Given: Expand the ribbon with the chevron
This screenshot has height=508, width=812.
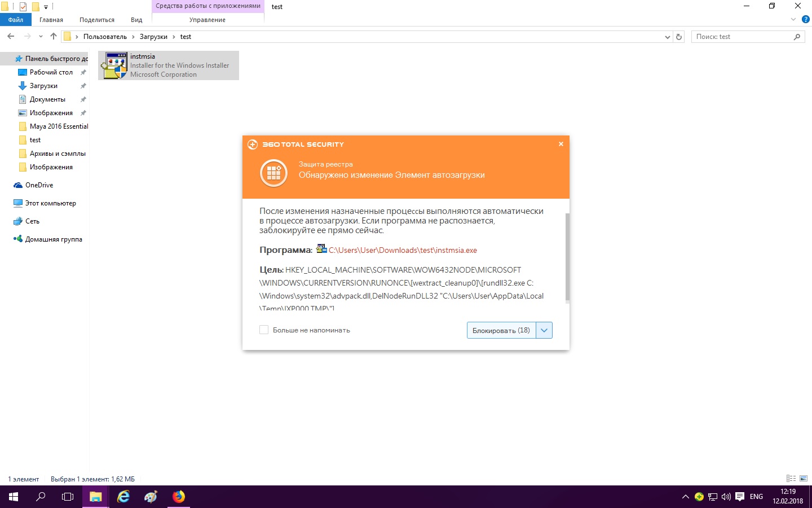Looking at the screenshot, I should point(793,19).
